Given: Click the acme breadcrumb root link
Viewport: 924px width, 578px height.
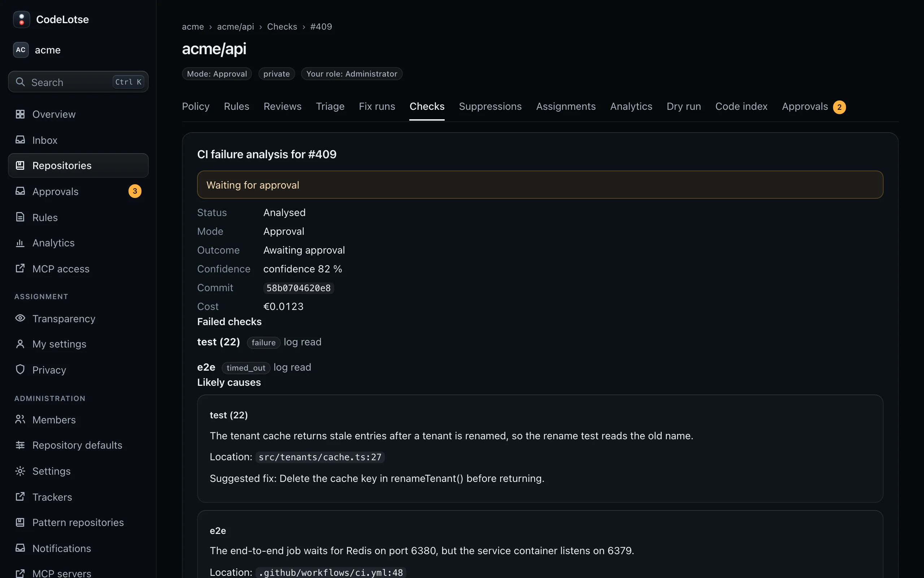Looking at the screenshot, I should point(193,27).
